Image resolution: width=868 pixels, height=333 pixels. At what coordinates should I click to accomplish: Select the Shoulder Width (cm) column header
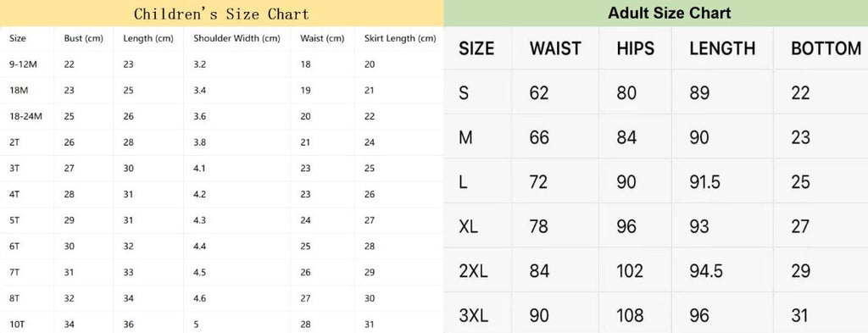(236, 39)
